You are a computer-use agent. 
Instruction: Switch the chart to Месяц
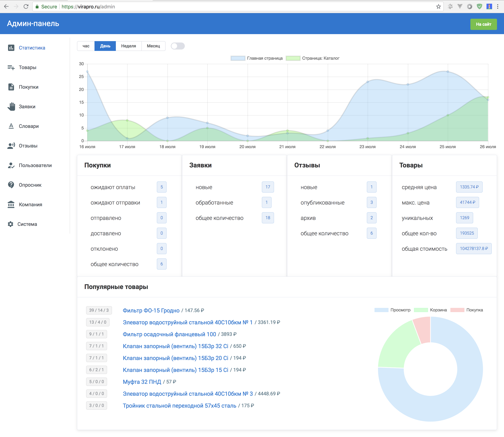tap(153, 46)
